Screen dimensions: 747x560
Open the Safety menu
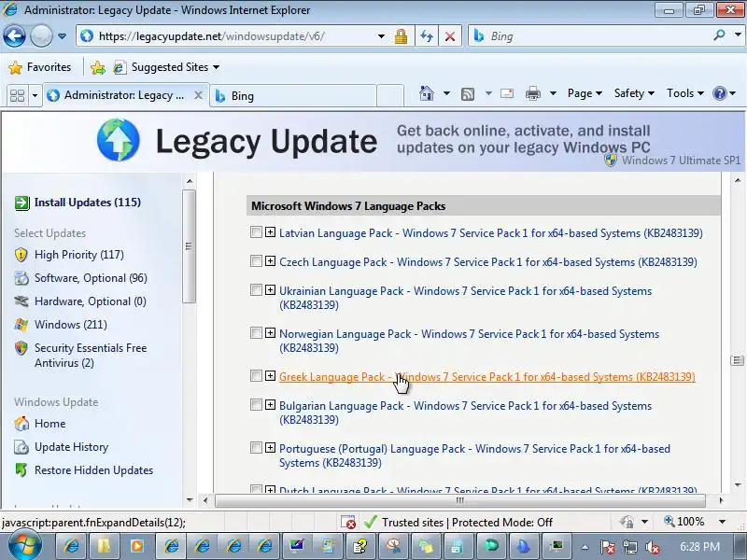point(634,93)
